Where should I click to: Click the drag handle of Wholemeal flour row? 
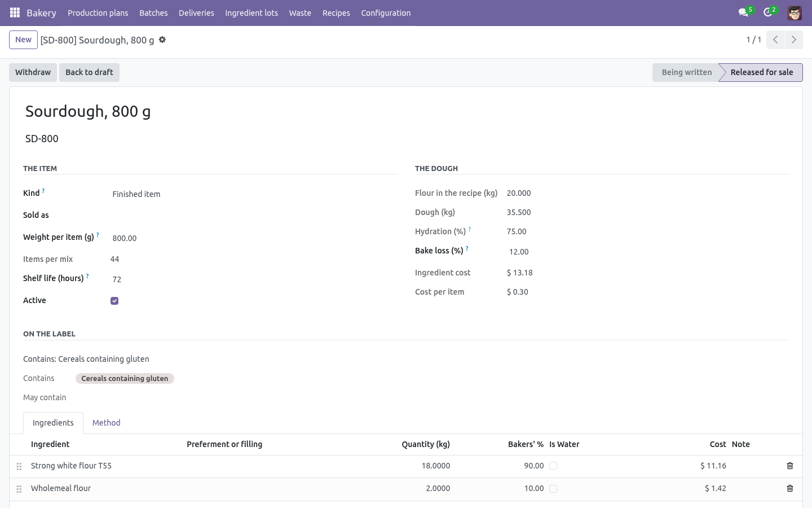[19, 489]
